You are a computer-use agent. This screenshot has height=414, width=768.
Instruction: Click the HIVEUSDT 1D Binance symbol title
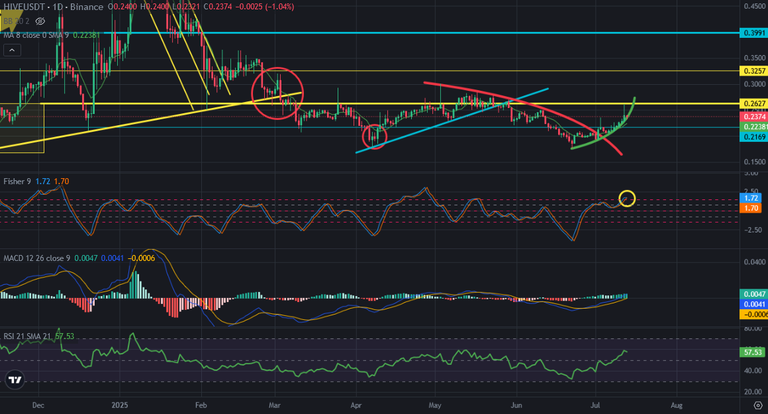tap(52, 7)
